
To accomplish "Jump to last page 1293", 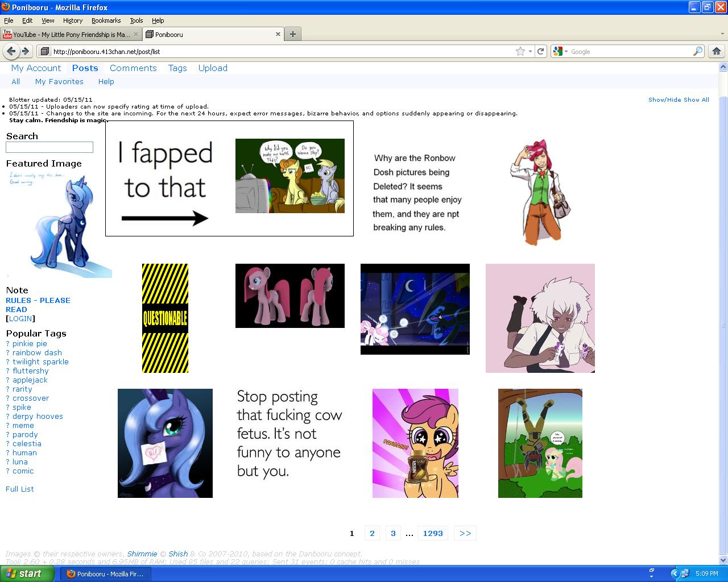I will [x=433, y=533].
